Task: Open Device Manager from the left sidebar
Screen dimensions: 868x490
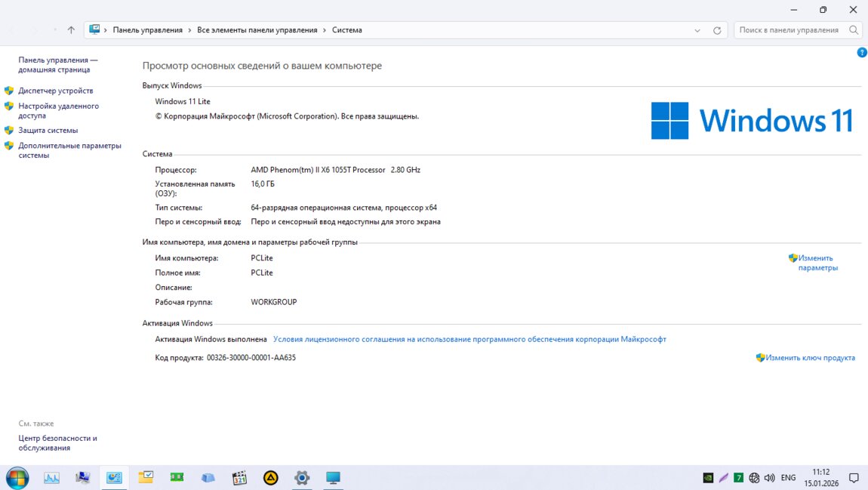Action: (55, 91)
